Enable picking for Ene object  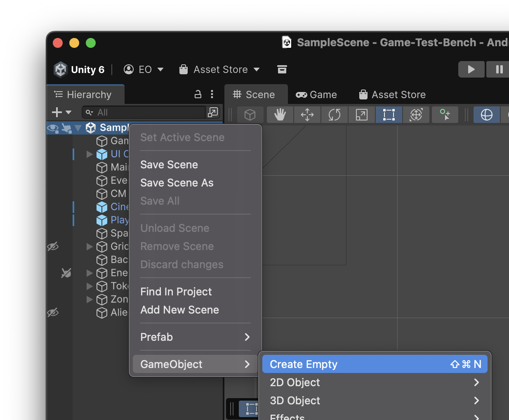[66, 273]
